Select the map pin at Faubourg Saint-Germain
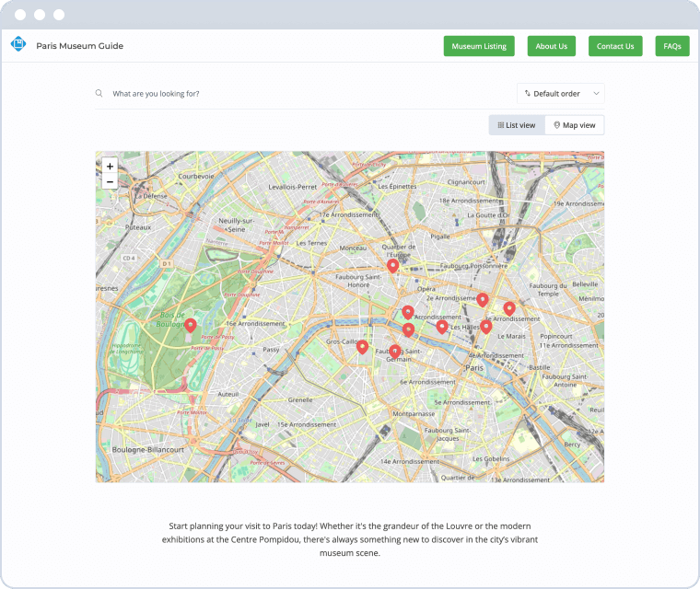Screen dimensions: 700x589 [x=394, y=352]
